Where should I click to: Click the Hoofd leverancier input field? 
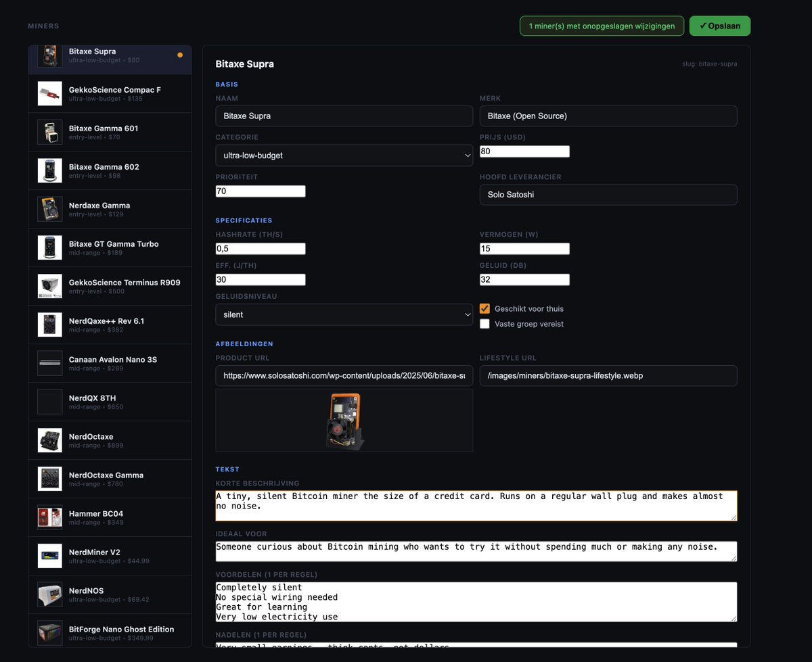point(608,195)
